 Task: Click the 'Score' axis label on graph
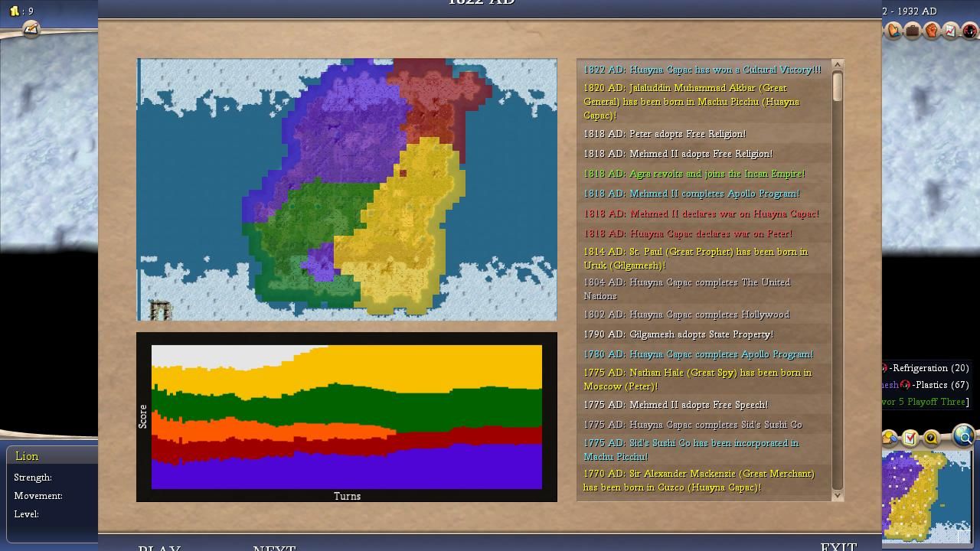[x=142, y=416]
